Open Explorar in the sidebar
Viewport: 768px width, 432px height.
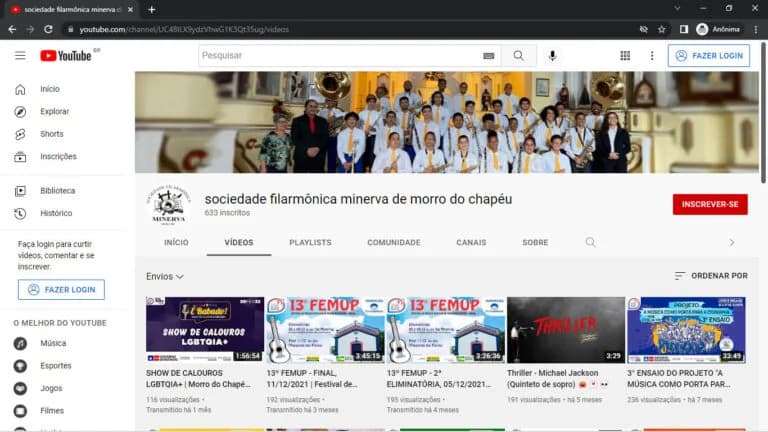click(54, 112)
